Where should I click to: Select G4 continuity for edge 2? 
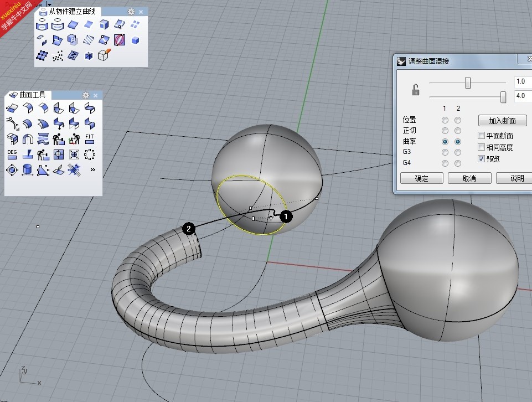pos(458,163)
